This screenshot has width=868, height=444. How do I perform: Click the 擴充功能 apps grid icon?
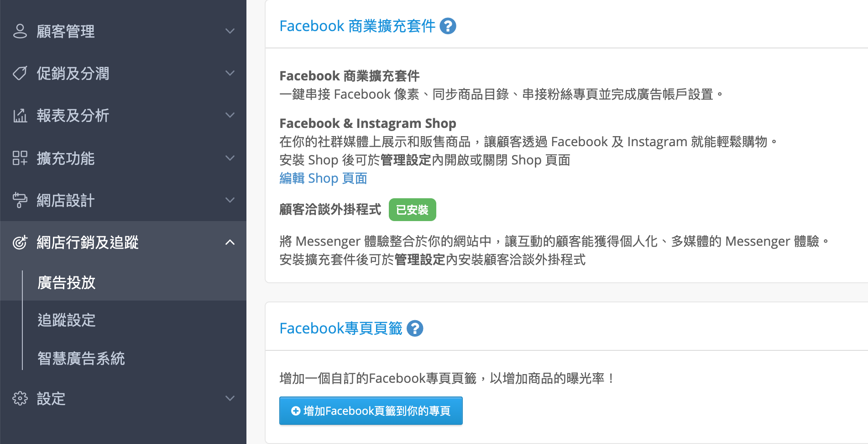[x=20, y=158]
